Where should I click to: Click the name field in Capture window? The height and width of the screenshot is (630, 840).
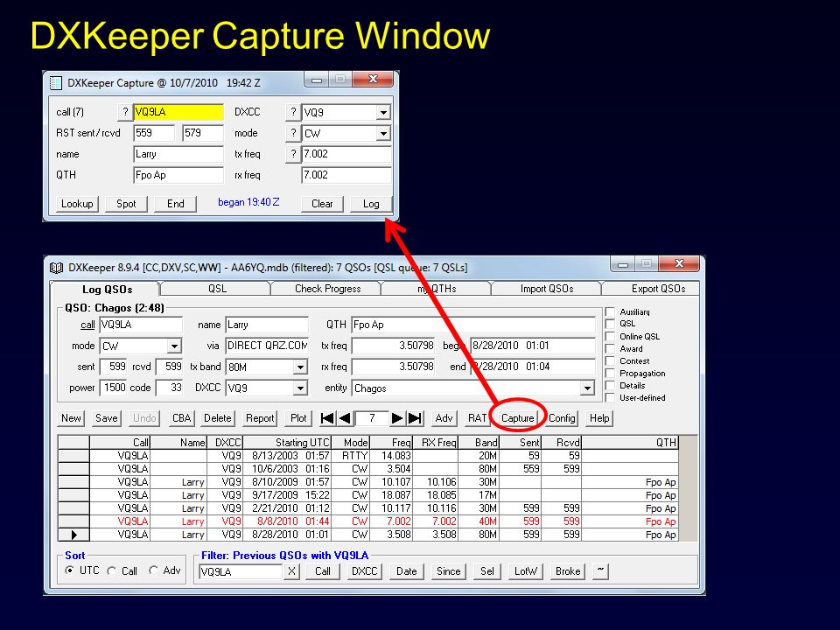(x=178, y=154)
